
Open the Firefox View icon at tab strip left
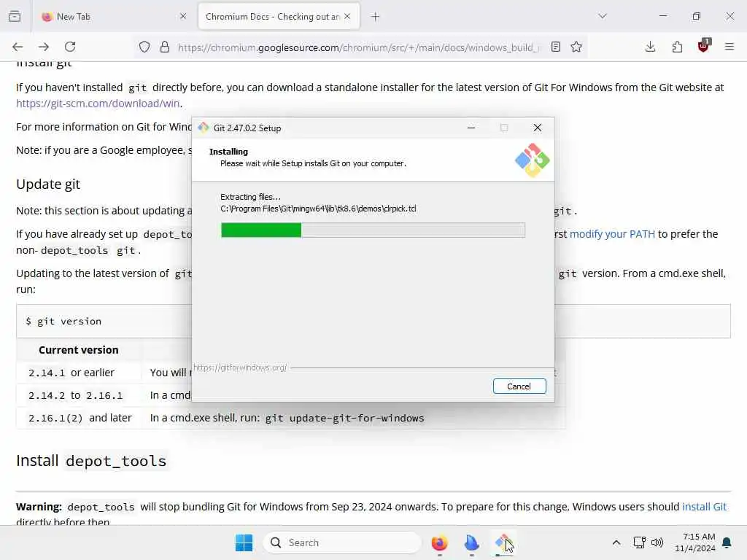(x=15, y=16)
